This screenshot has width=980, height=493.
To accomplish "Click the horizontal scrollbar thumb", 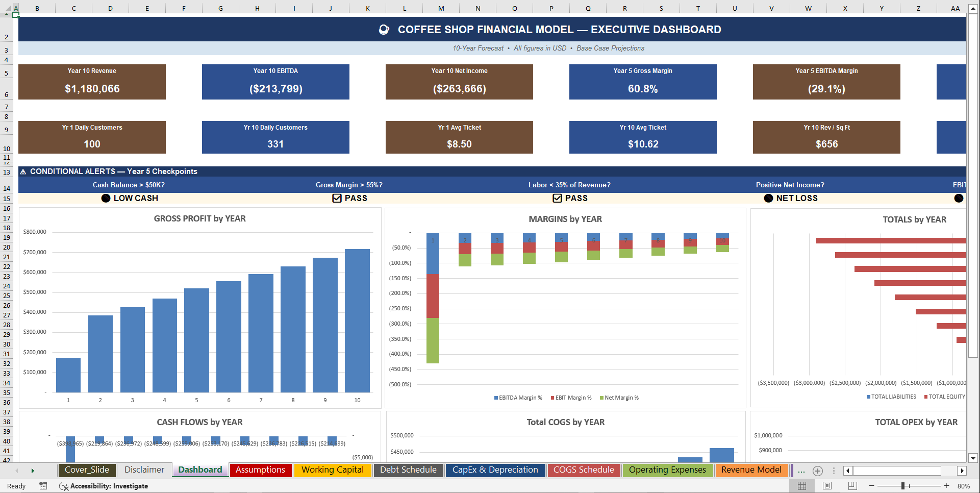I will pyautogui.click(x=897, y=471).
